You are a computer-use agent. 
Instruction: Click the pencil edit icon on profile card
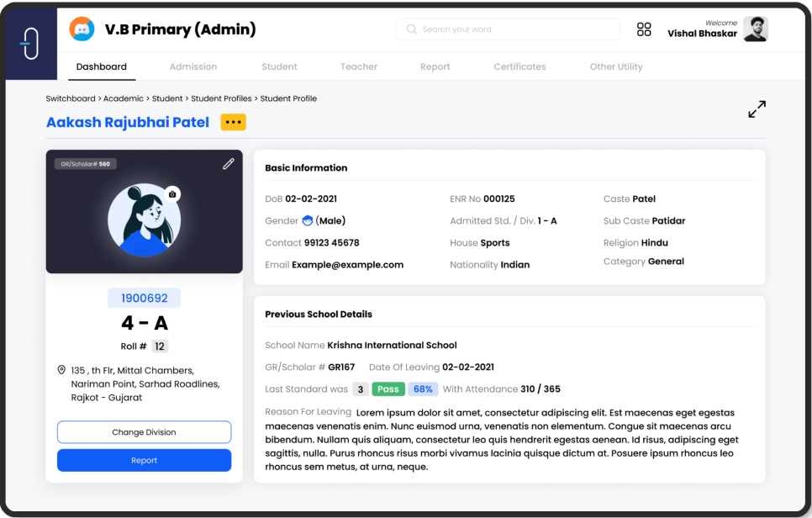click(228, 164)
